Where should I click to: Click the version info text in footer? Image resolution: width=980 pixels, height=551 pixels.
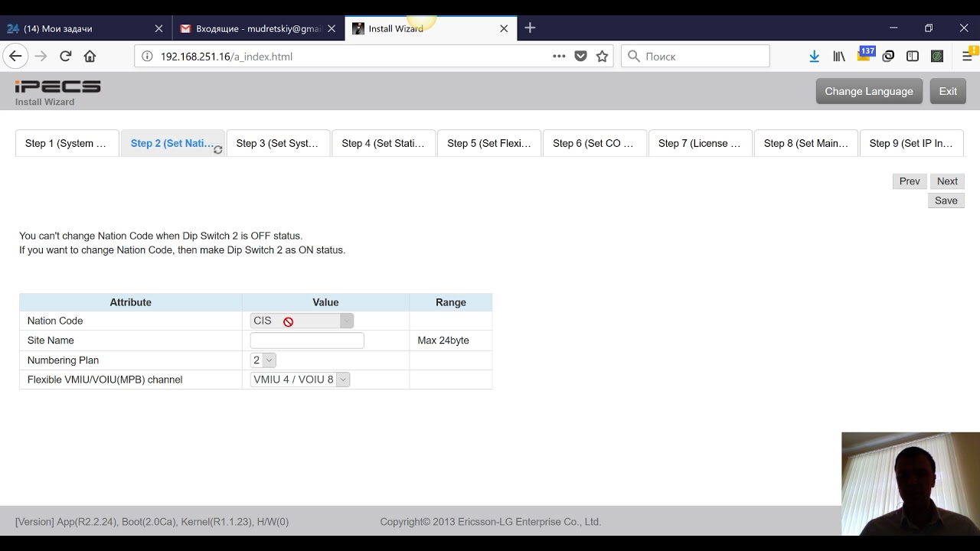point(152,522)
